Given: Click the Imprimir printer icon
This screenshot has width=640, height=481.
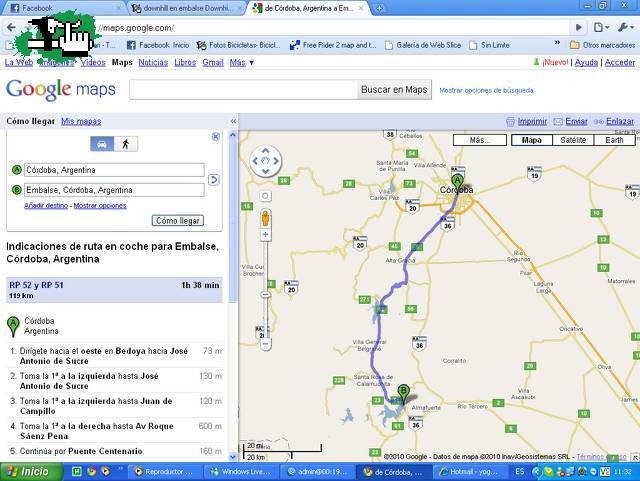Looking at the screenshot, I should click(x=510, y=121).
